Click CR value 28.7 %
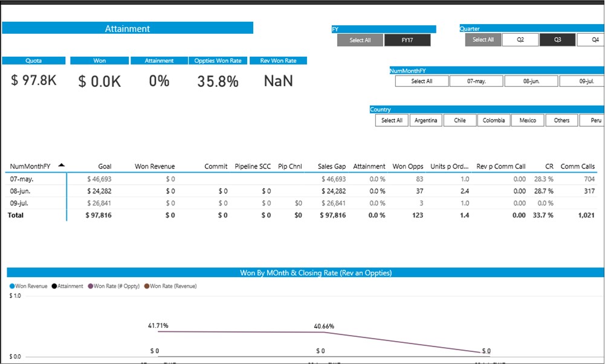605x364 pixels. pos(543,191)
